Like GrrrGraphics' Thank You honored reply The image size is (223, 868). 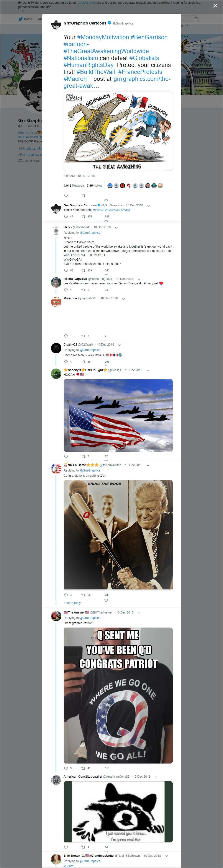click(x=106, y=221)
